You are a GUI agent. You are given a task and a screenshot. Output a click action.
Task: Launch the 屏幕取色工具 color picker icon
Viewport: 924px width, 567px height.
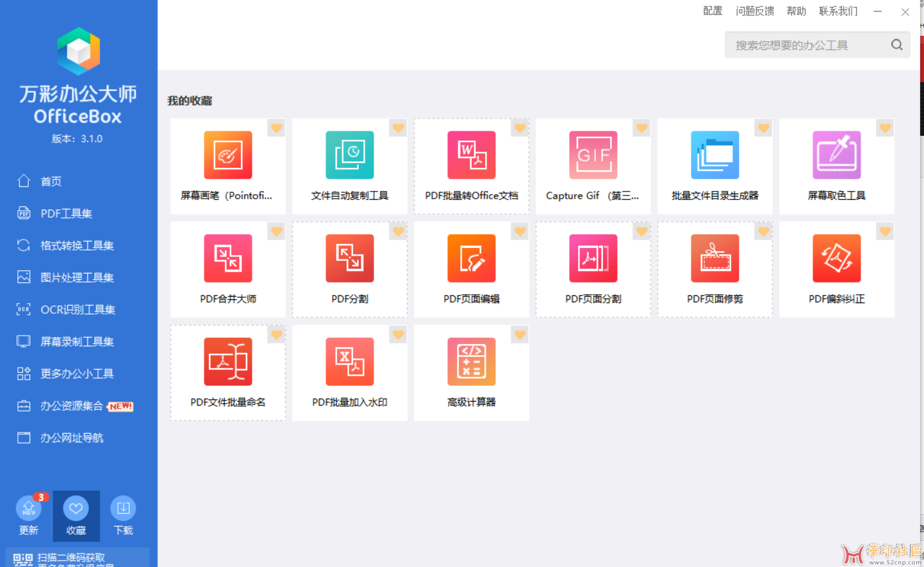coord(837,155)
